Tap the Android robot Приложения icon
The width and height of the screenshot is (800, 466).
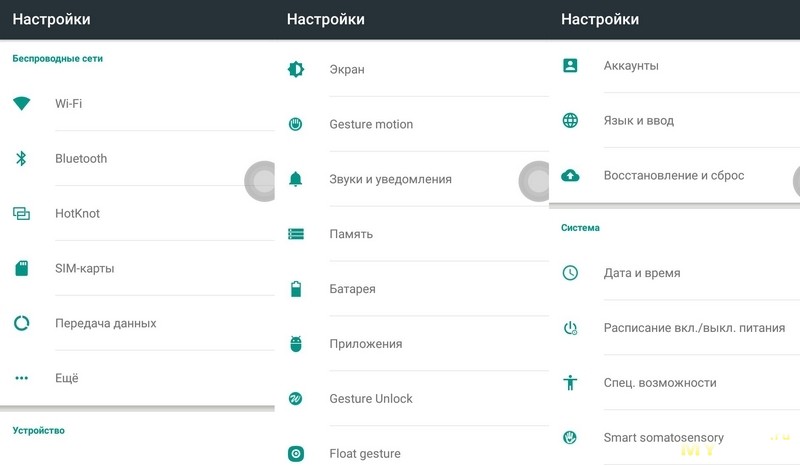(296, 344)
